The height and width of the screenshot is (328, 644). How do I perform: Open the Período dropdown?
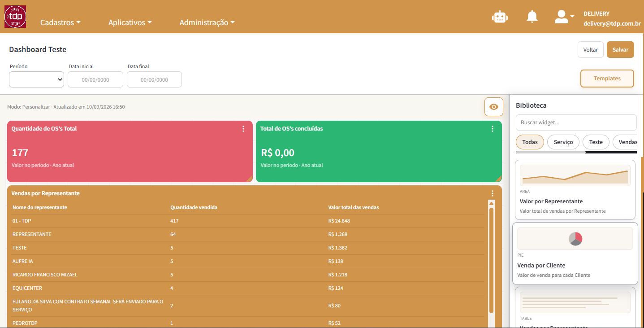pos(37,79)
